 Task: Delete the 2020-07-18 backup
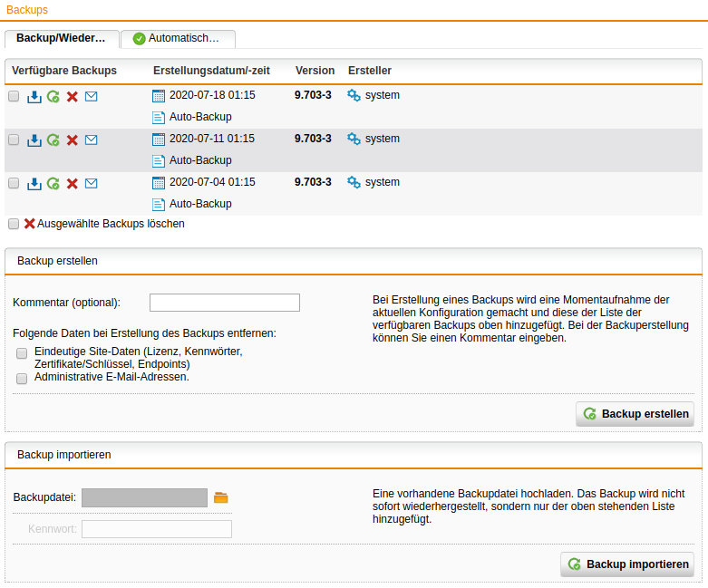point(73,97)
